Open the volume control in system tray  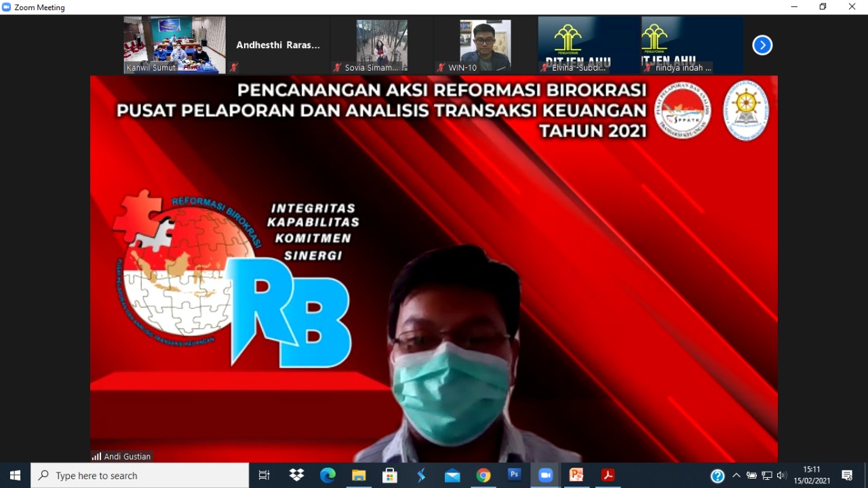(781, 476)
